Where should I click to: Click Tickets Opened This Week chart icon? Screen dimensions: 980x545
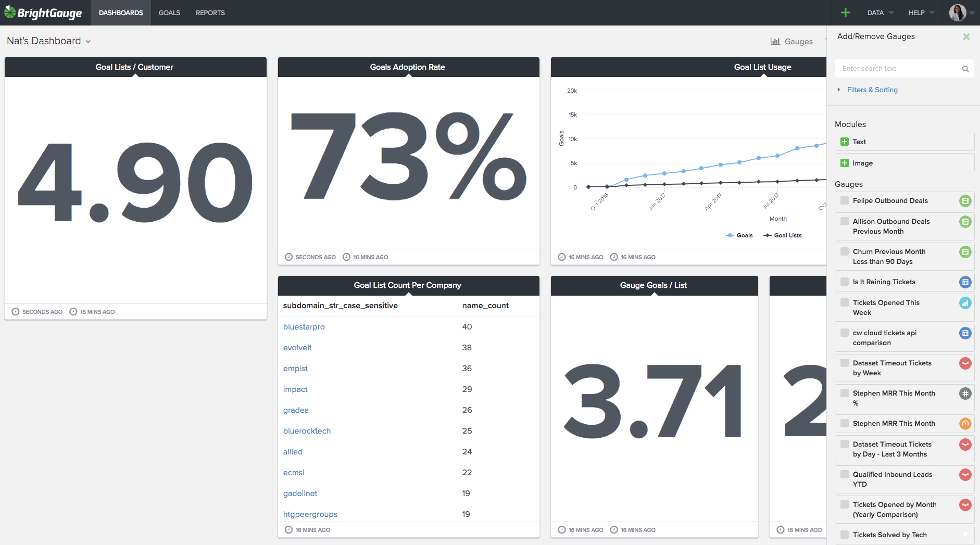click(x=965, y=303)
